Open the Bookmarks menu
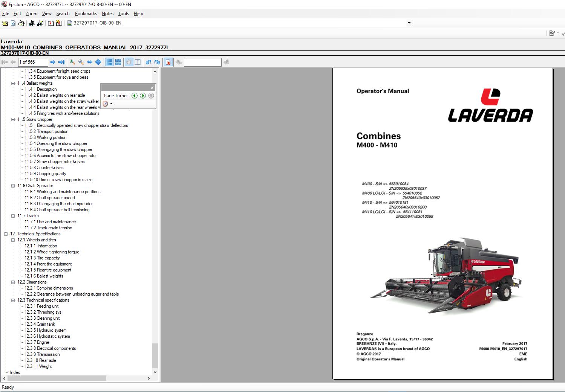 coord(86,14)
